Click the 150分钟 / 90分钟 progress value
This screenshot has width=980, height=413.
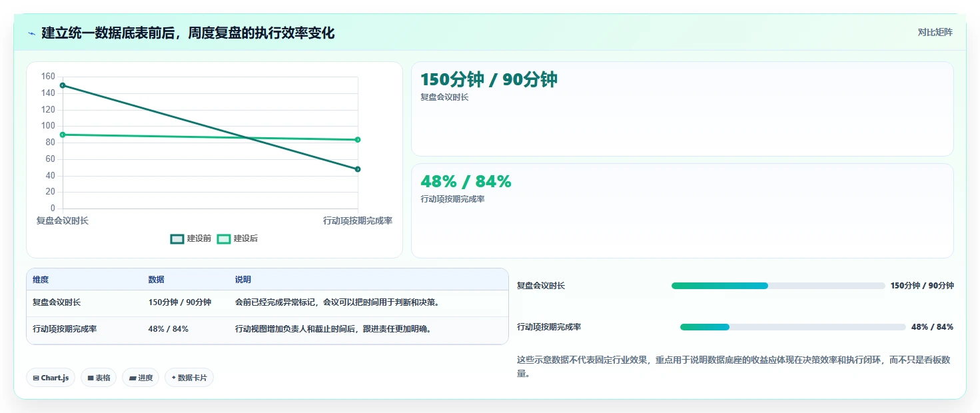pyautogui.click(x=922, y=286)
